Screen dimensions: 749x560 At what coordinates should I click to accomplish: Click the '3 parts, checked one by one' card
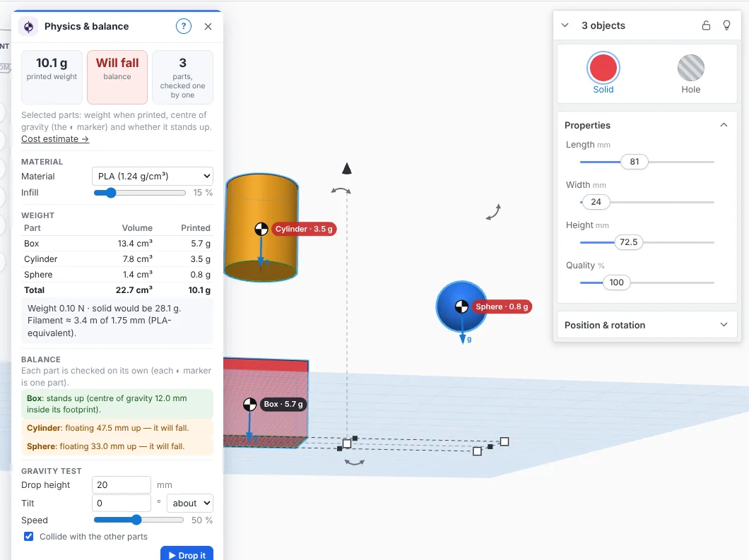pos(182,78)
